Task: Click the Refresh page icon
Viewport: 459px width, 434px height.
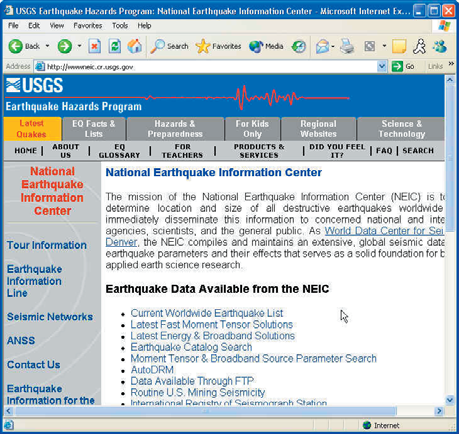Action: (x=115, y=46)
